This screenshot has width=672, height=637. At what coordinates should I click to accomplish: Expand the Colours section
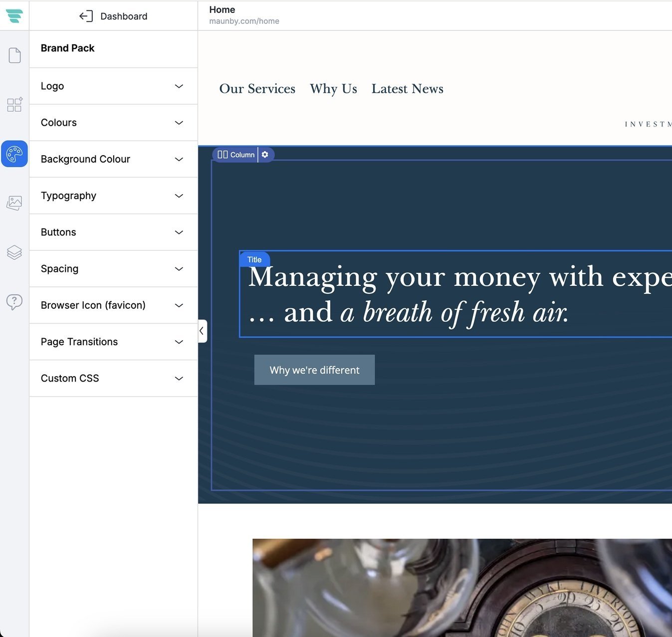coord(113,123)
